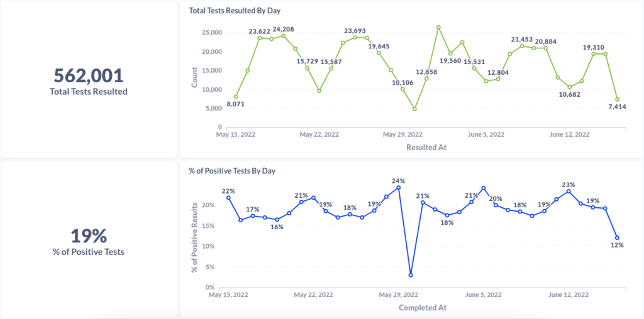Click the lowest dip point on the blue line
The image size is (644, 319).
coord(410,275)
